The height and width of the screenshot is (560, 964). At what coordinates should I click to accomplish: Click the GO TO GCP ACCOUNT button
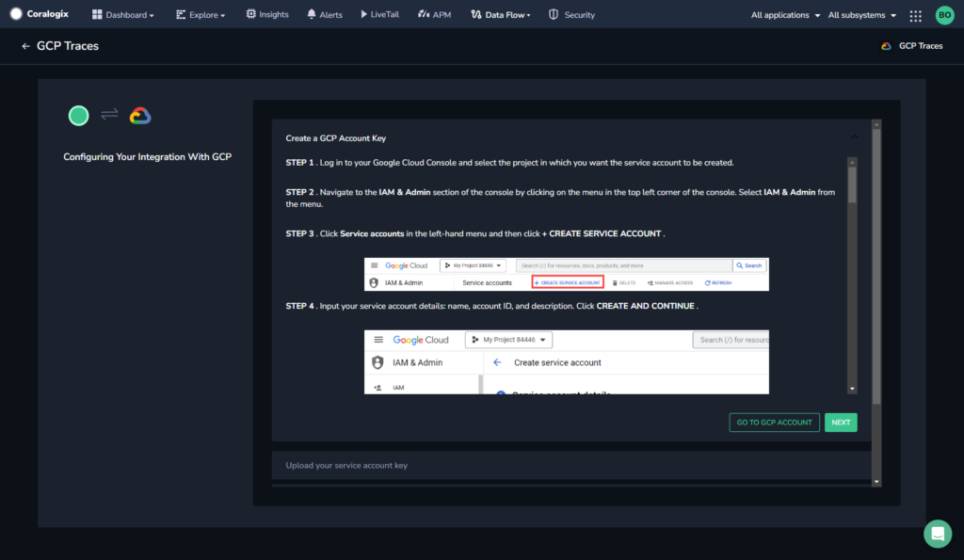pos(774,423)
